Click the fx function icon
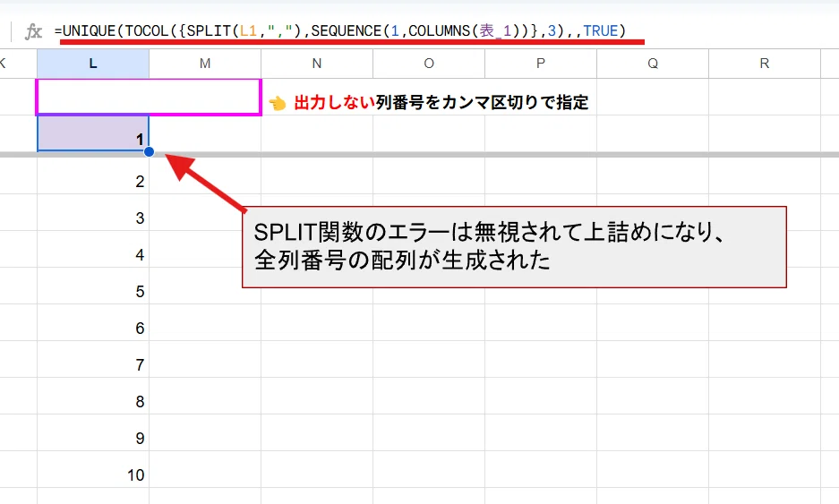 coord(33,31)
